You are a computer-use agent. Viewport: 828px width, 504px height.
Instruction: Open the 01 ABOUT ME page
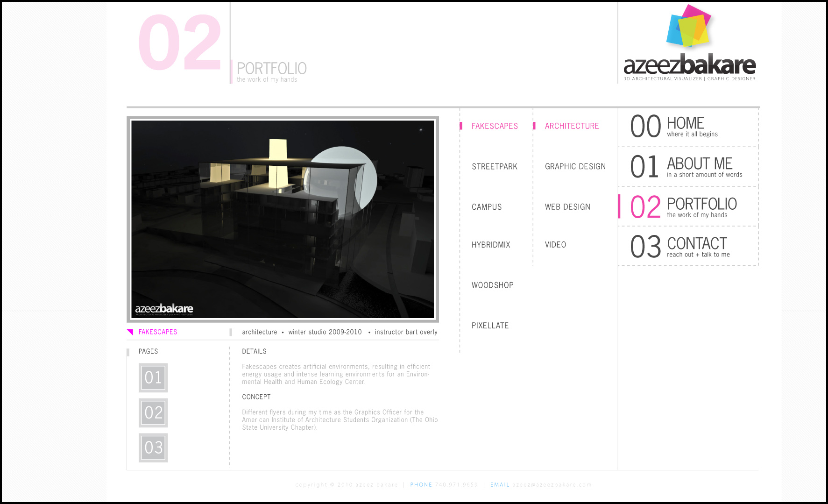(687, 167)
